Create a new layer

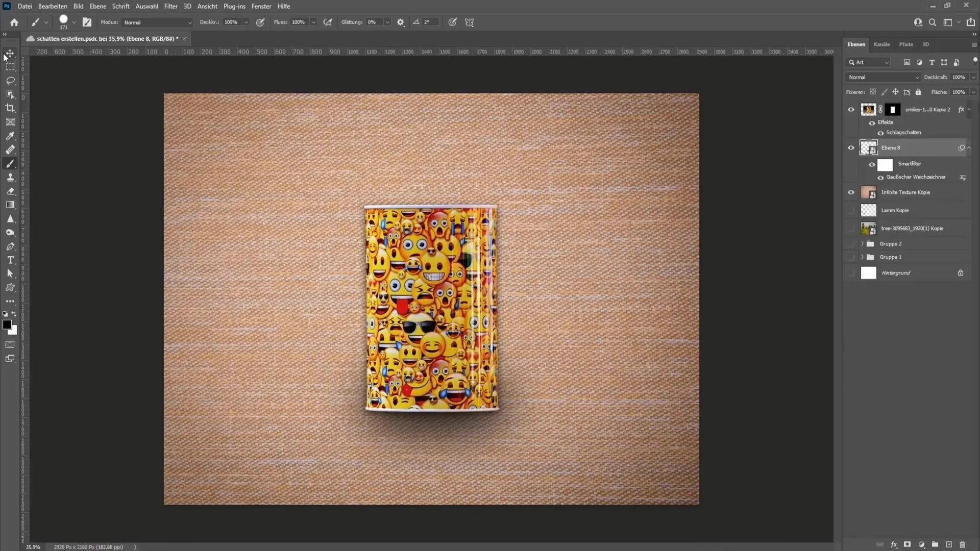point(949,544)
